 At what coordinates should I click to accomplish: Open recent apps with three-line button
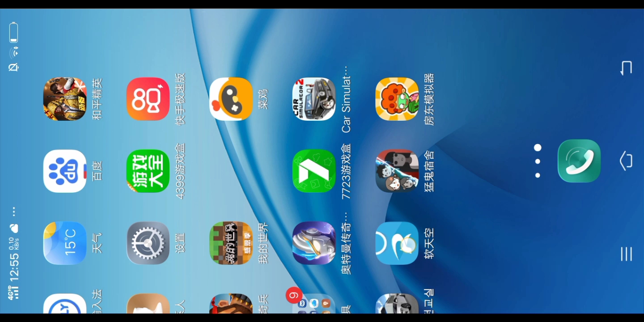(626, 254)
